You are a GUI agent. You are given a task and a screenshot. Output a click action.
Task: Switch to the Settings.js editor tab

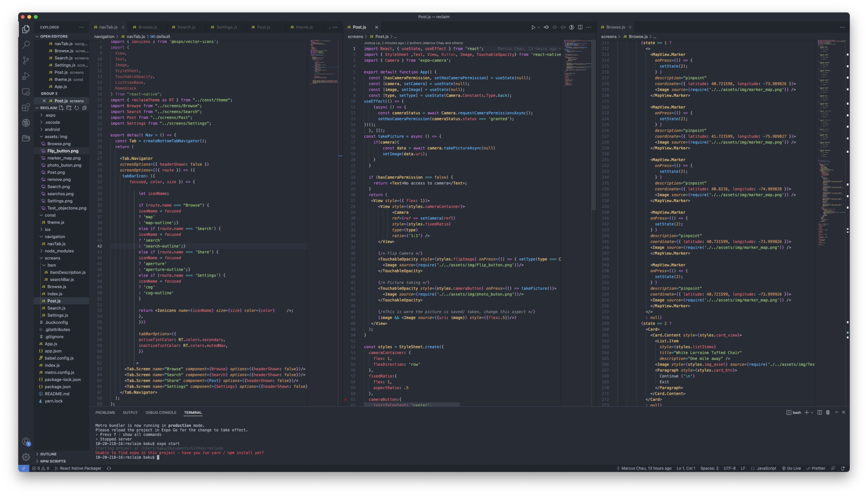coord(226,27)
